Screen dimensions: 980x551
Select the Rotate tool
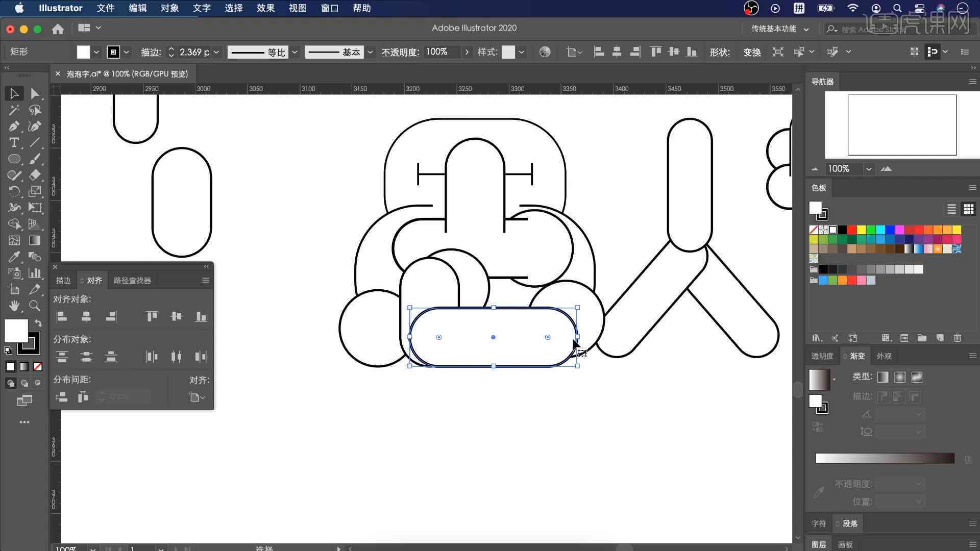click(x=14, y=191)
